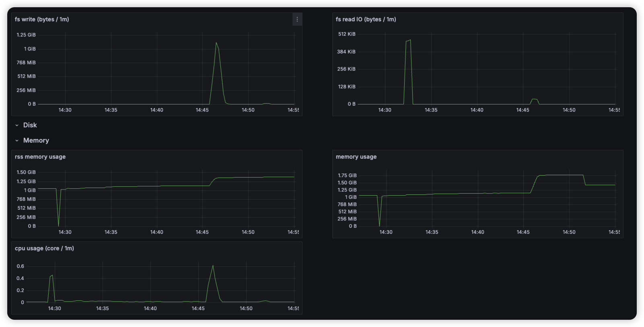Click the Disk row title
Screen dimensions: 644x327
click(x=30, y=125)
